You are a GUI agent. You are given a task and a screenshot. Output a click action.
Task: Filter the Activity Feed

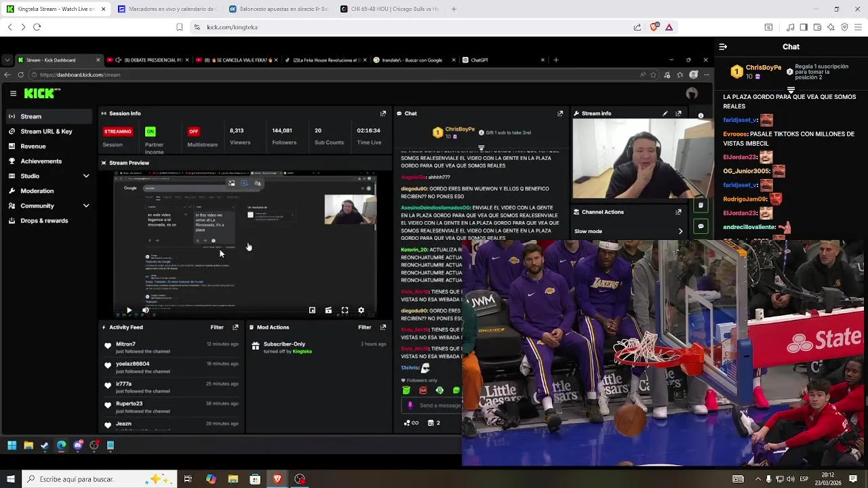(x=217, y=327)
